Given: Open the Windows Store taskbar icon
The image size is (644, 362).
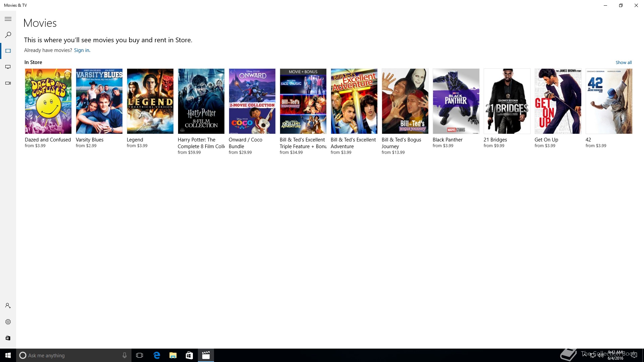Looking at the screenshot, I should point(189,355).
